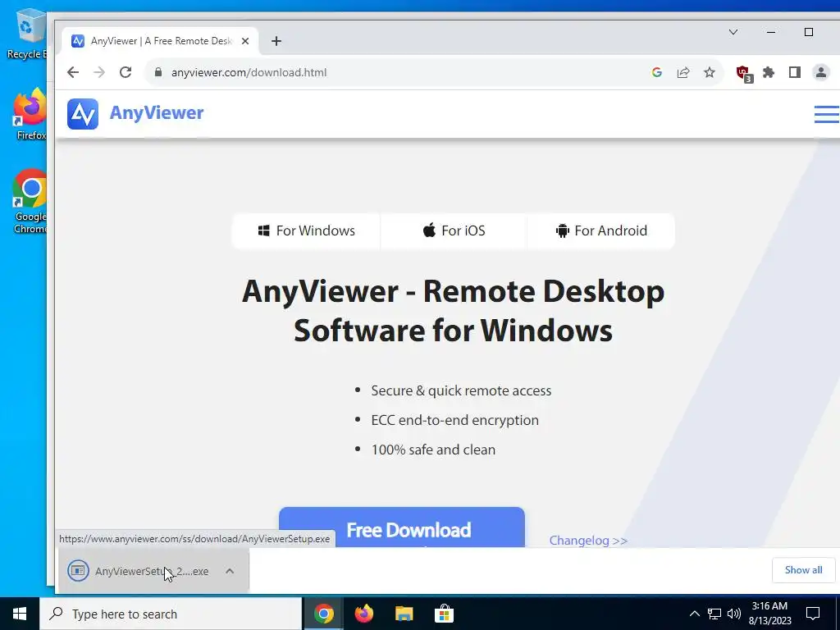Viewport: 840px width, 630px height.
Task: Open the Changelog link
Action: [x=588, y=540]
